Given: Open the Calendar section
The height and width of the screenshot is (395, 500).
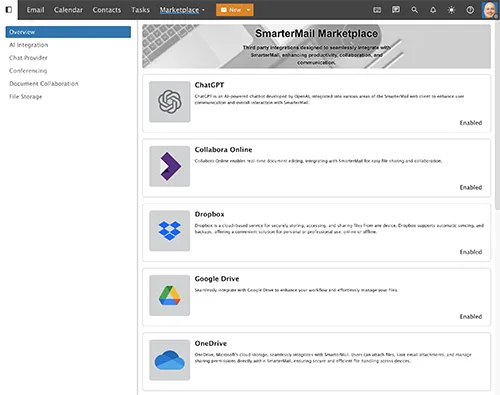Looking at the screenshot, I should point(68,10).
